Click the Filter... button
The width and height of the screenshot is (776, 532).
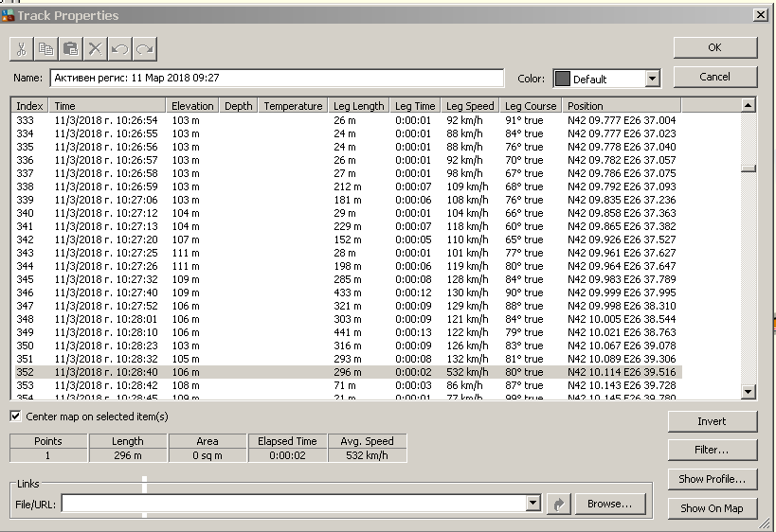(x=712, y=450)
